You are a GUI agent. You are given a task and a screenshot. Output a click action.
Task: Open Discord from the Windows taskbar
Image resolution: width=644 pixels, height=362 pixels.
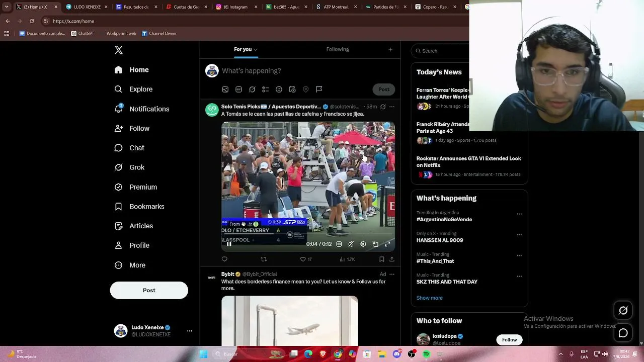pos(397,354)
